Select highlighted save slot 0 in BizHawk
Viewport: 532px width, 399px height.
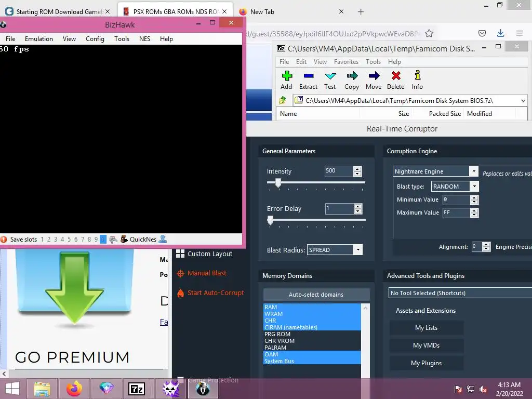103,240
